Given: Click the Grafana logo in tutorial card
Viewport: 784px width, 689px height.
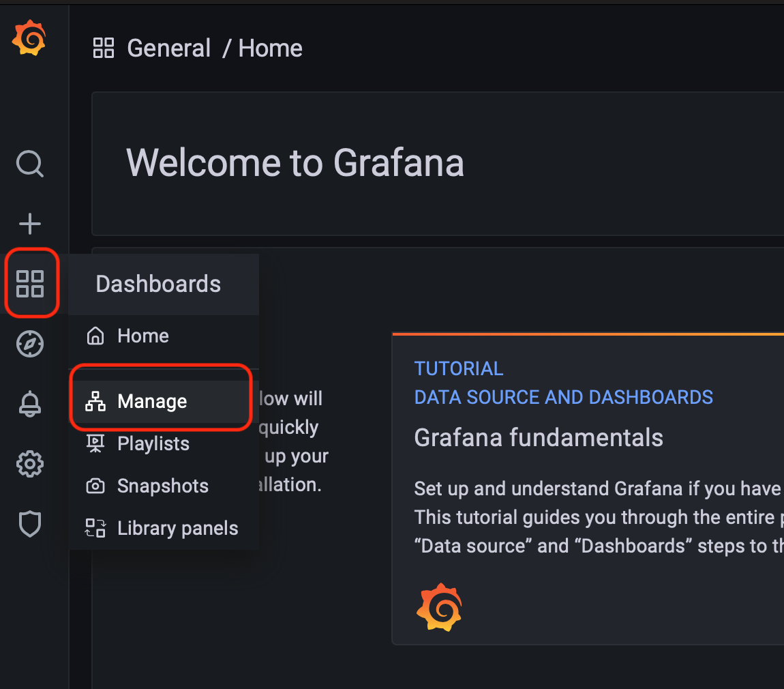Looking at the screenshot, I should coord(439,607).
